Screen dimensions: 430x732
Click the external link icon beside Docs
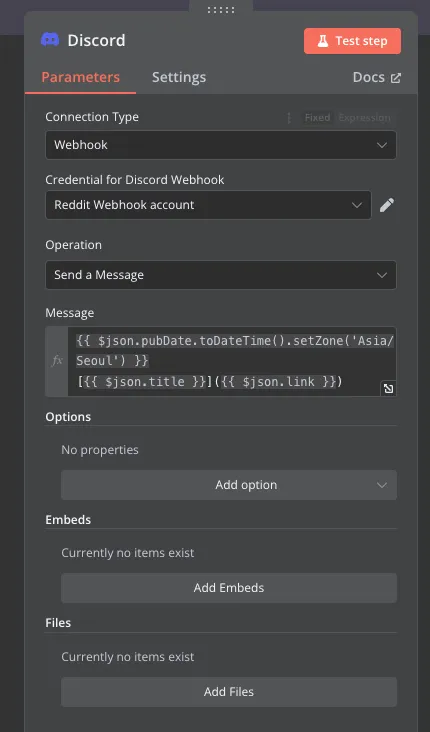pyautogui.click(x=395, y=78)
